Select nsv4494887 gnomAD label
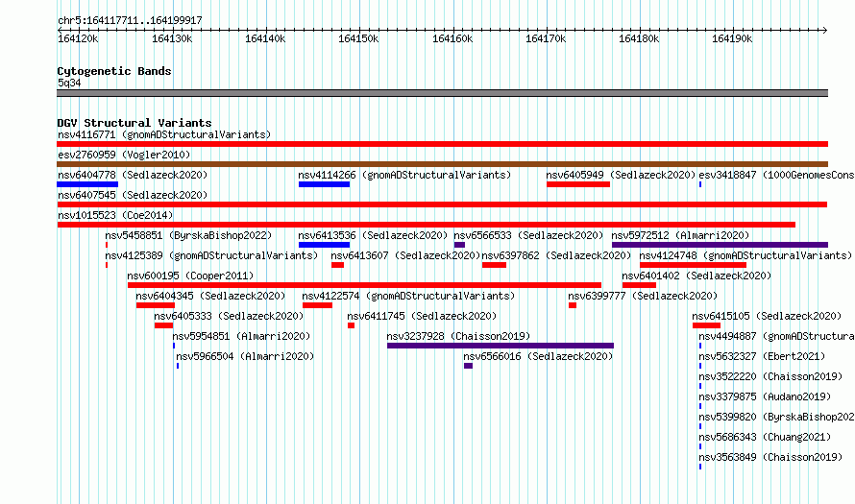 coord(776,336)
